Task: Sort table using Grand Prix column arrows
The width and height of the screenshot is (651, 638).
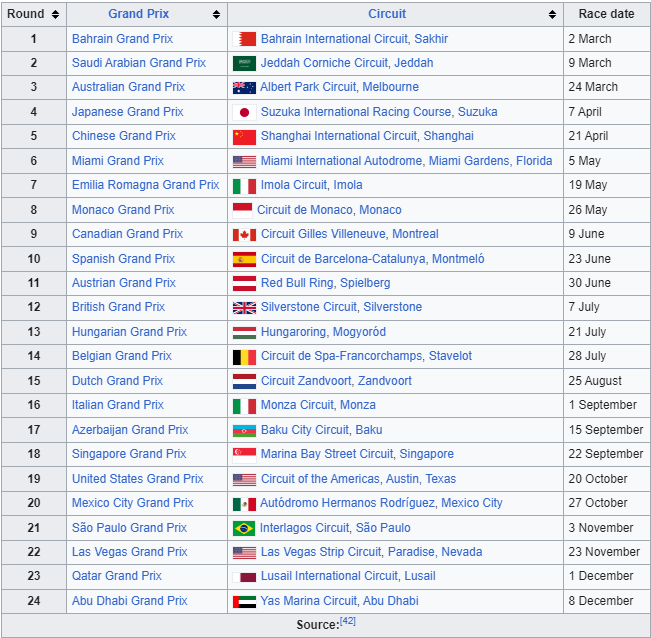Action: (216, 15)
